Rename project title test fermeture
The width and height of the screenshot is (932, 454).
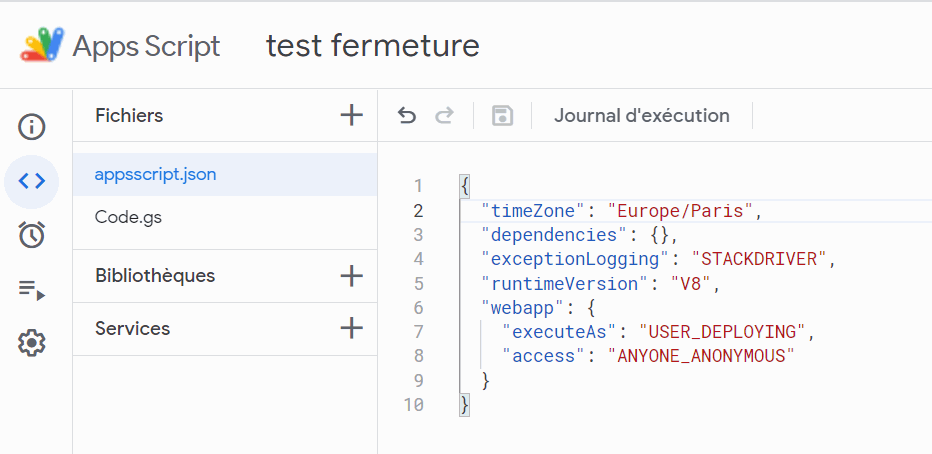[x=372, y=46]
